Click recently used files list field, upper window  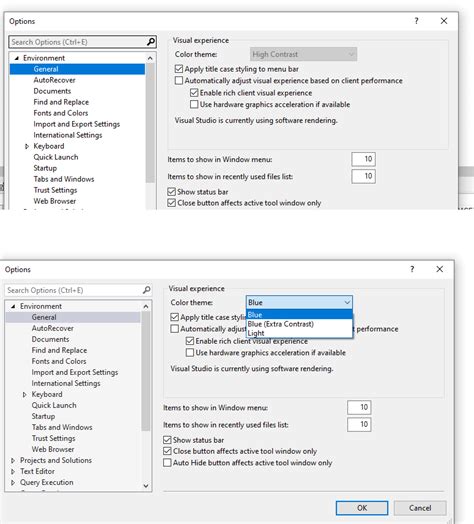click(363, 176)
